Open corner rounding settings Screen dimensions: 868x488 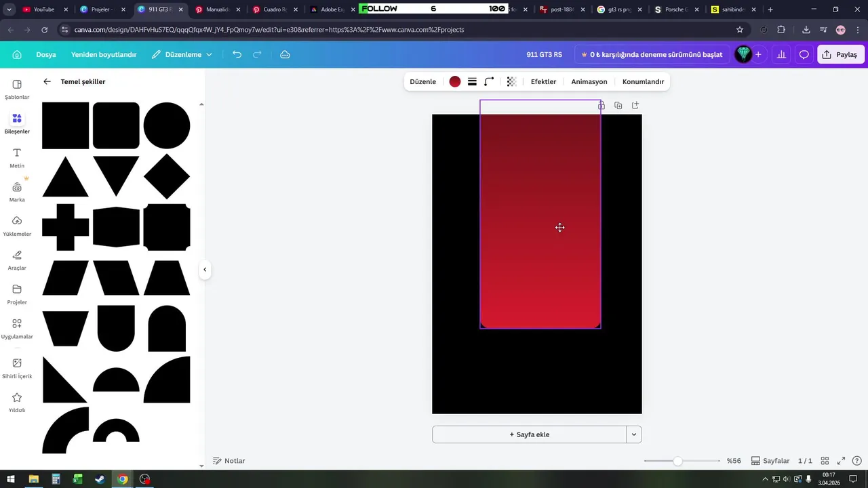click(x=489, y=81)
